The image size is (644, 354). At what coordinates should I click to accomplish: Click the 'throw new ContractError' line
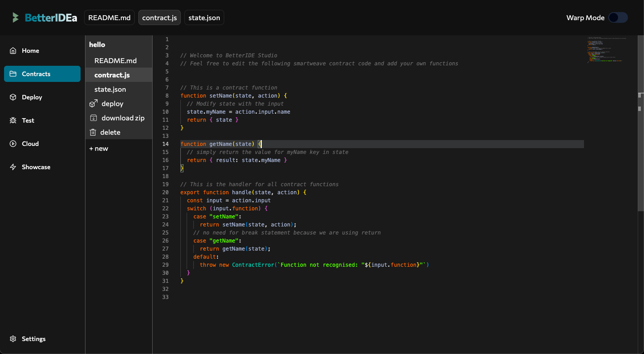coord(314,265)
